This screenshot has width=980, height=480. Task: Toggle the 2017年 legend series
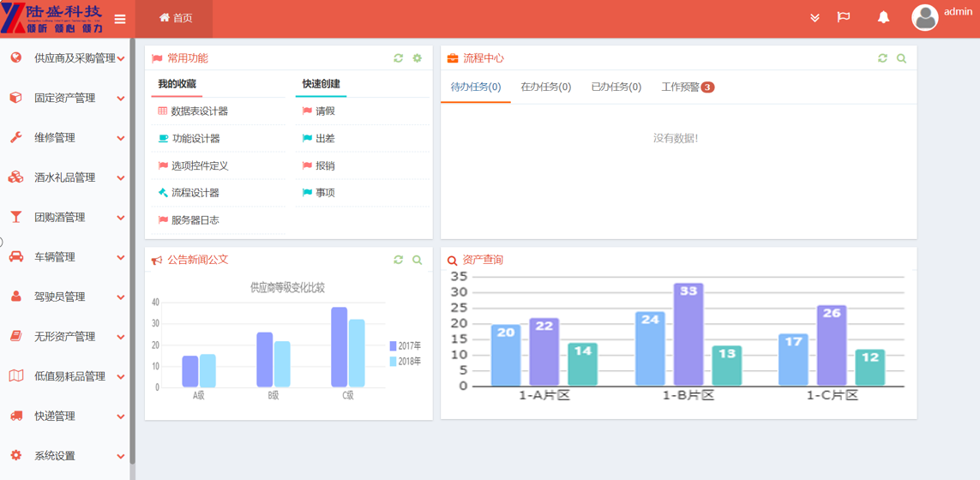(x=405, y=346)
